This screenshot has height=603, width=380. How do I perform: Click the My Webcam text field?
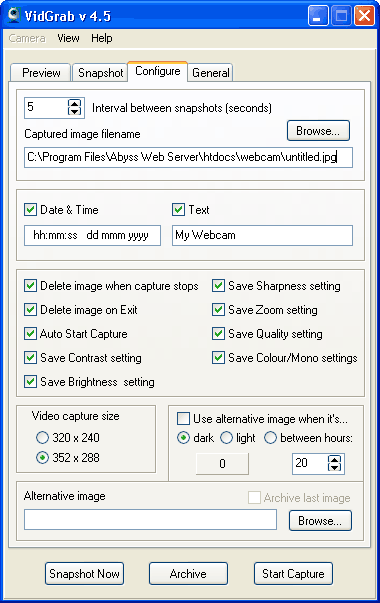point(262,235)
